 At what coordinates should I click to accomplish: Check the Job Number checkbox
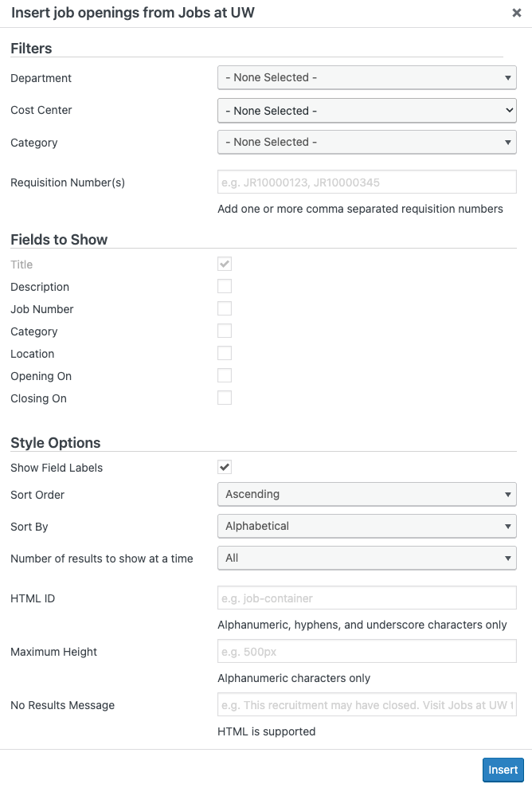tap(225, 308)
